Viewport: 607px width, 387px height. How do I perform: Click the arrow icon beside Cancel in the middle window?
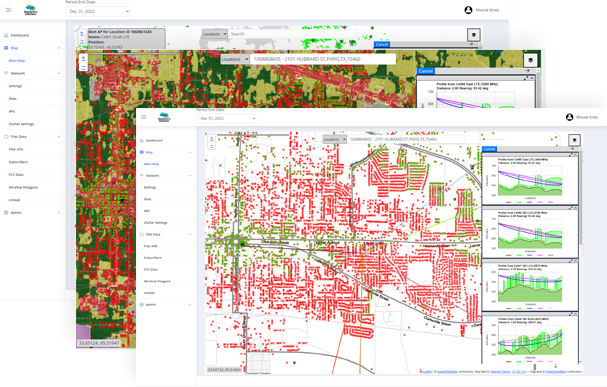(x=527, y=71)
